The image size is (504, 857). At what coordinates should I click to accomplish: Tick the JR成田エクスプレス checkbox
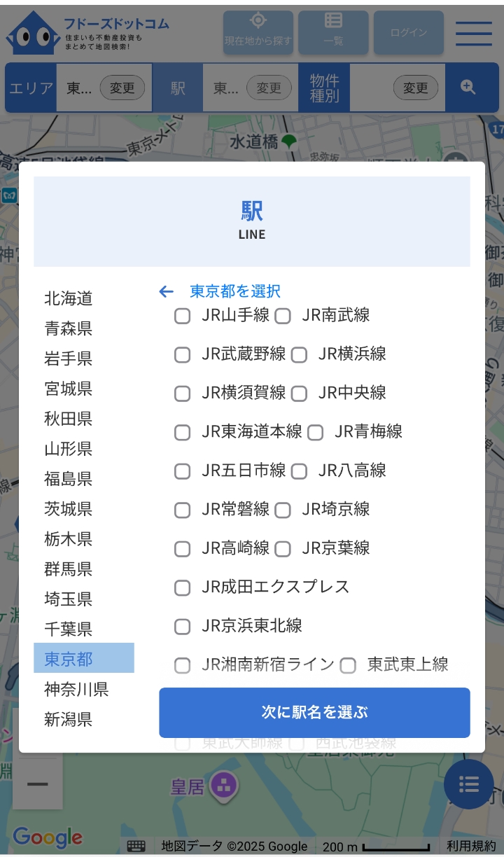pos(183,587)
